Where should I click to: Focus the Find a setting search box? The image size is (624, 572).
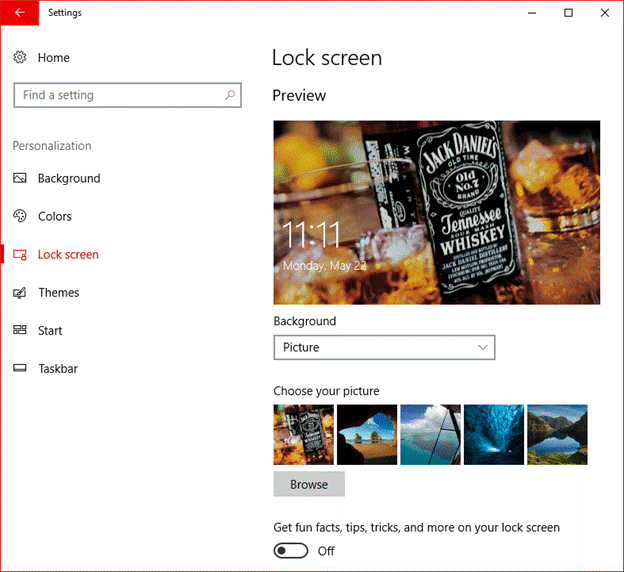tap(127, 95)
